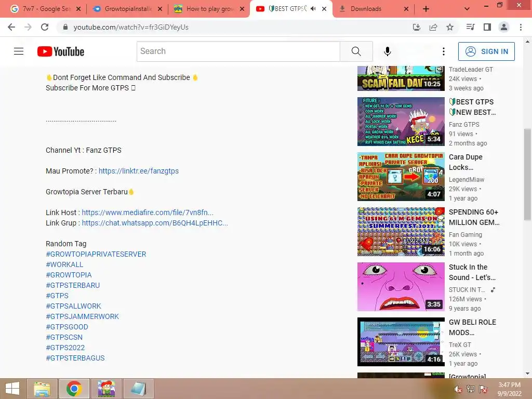Open File Explorer from the taskbar
532x399 pixels.
tap(42, 389)
